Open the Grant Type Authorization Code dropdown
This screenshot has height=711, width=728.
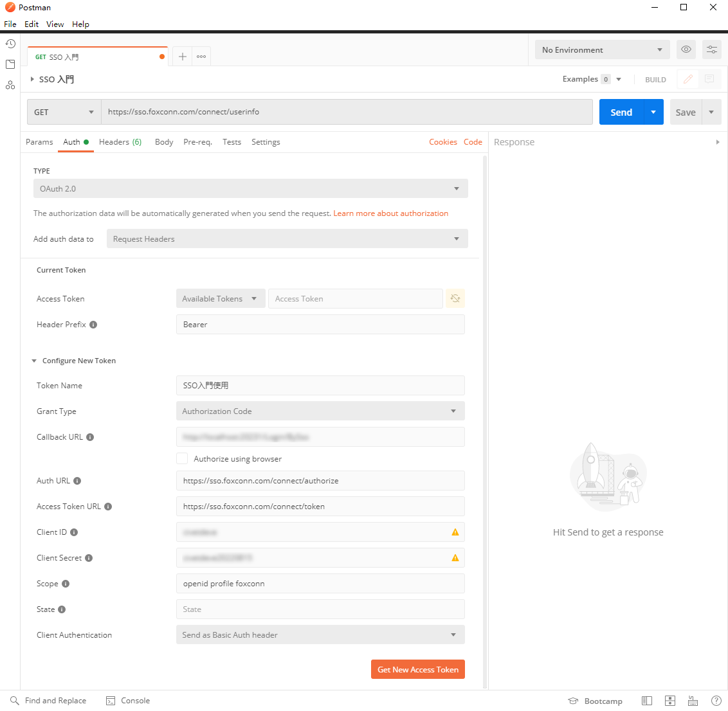pyautogui.click(x=320, y=411)
